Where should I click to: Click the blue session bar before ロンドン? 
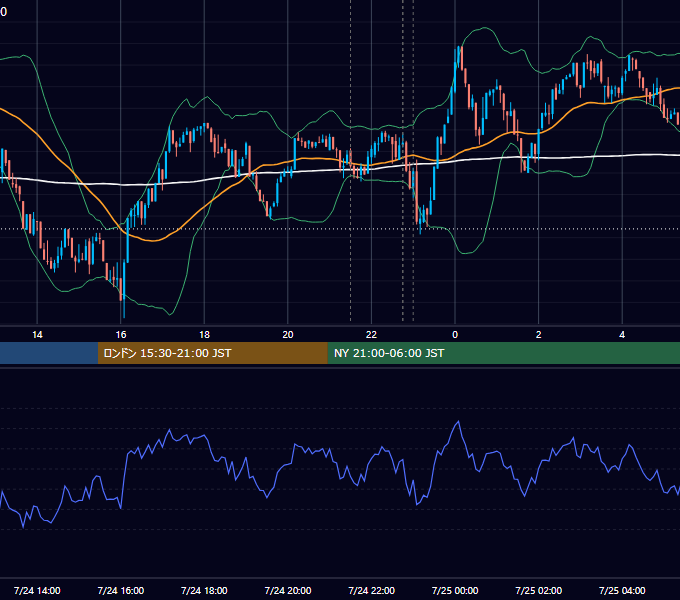(x=49, y=353)
